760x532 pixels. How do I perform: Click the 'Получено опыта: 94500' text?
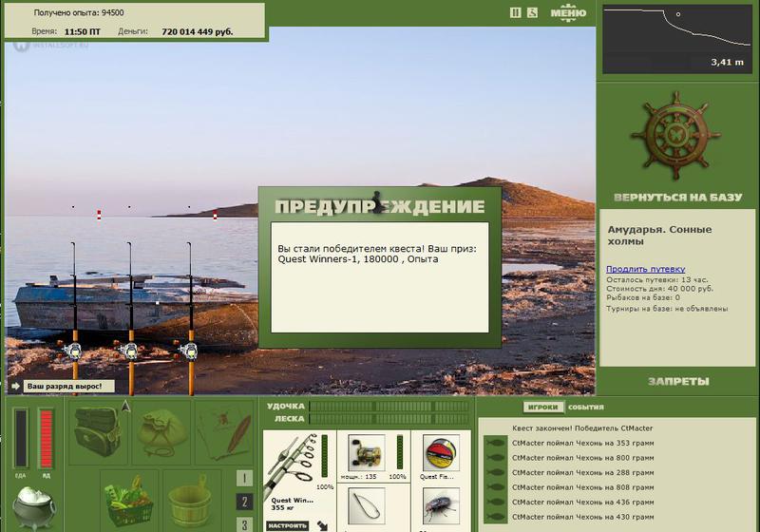79,12
